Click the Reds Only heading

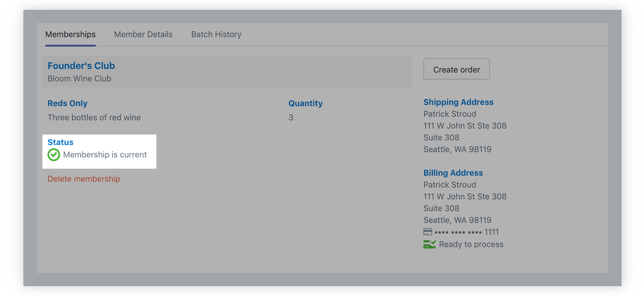(x=67, y=103)
